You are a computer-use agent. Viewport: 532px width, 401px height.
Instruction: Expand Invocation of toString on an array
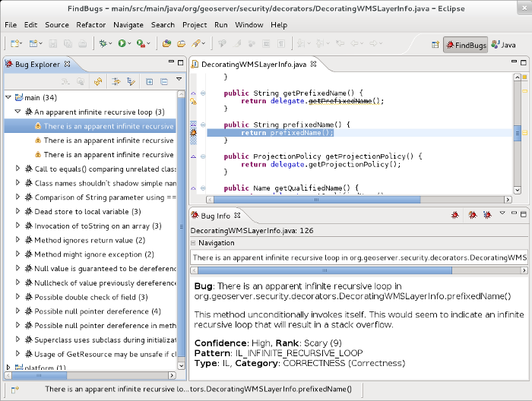18,225
